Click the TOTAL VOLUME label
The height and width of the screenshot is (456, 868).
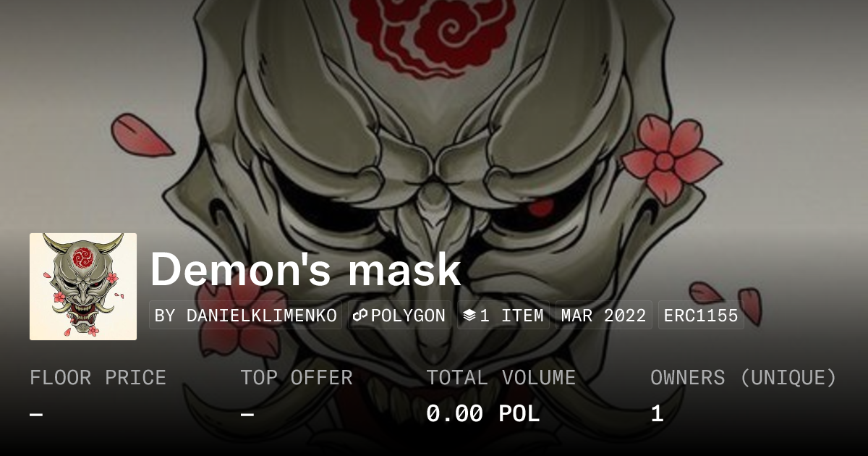(501, 378)
